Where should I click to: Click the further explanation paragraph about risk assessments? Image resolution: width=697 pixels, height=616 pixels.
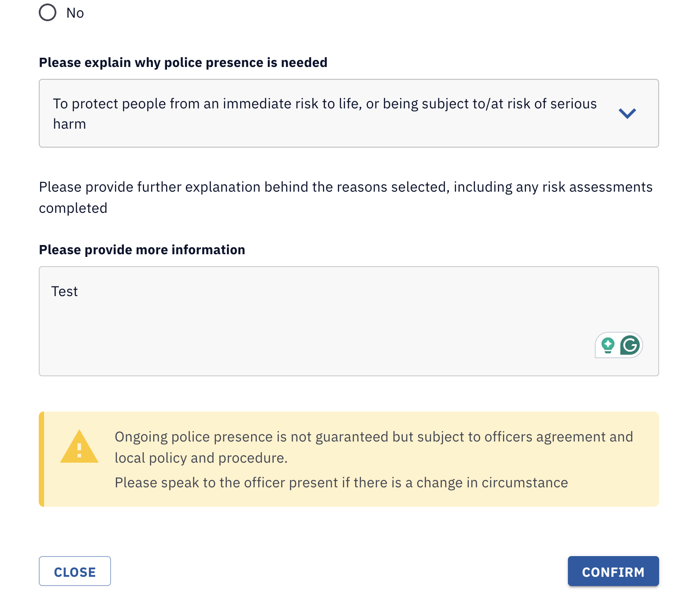[x=346, y=197]
